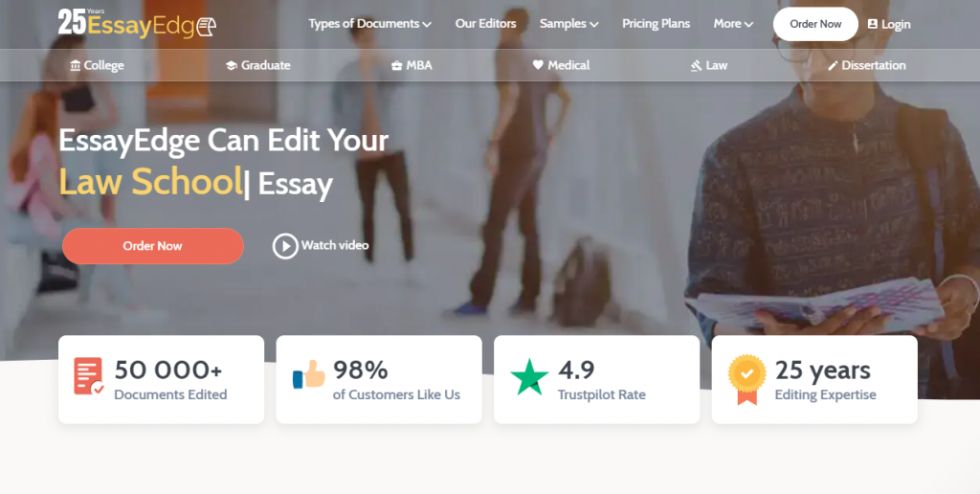Image resolution: width=980 pixels, height=494 pixels.
Task: Click the Login user icon
Action: click(x=873, y=24)
